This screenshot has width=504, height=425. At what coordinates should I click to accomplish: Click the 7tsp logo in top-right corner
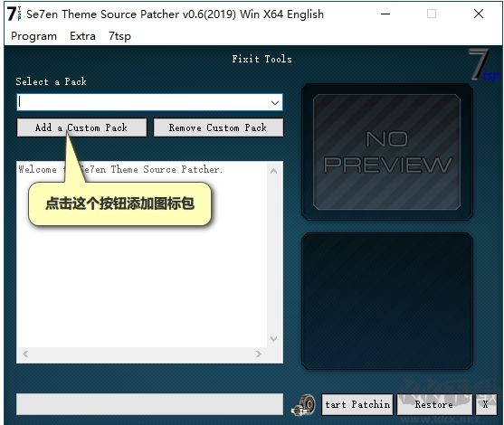click(x=483, y=65)
